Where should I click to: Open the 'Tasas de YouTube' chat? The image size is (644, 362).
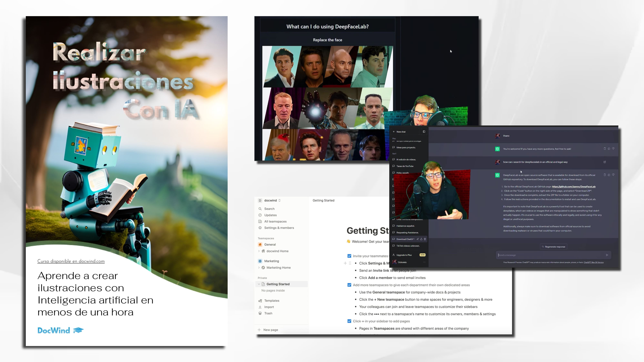click(405, 166)
